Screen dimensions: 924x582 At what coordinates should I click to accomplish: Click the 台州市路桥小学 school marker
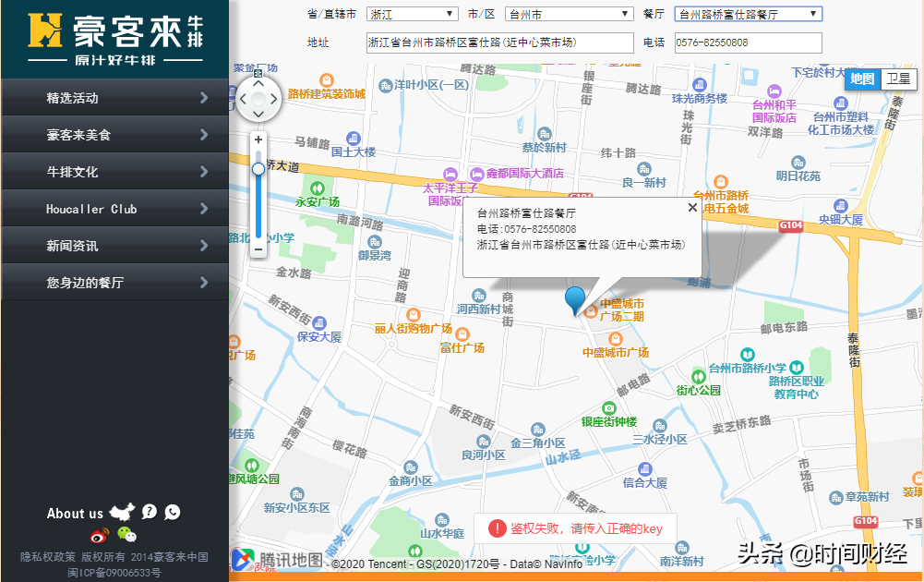coord(747,355)
